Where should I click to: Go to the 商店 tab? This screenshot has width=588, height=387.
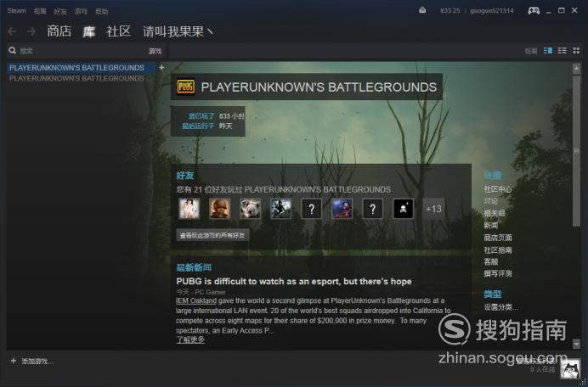coord(59,31)
